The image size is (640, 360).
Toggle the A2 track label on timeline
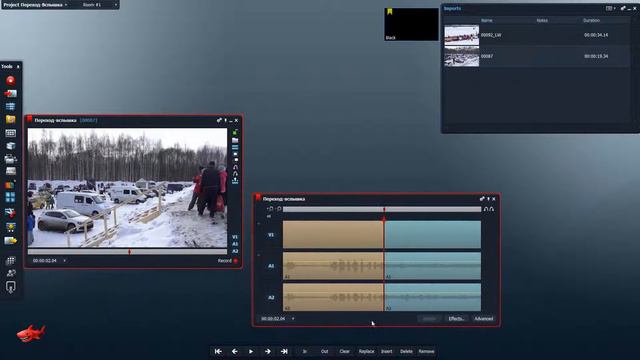coord(271,298)
